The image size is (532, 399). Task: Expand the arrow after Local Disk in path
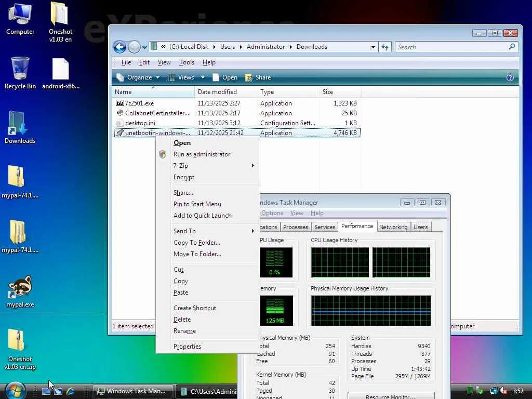tap(215, 47)
